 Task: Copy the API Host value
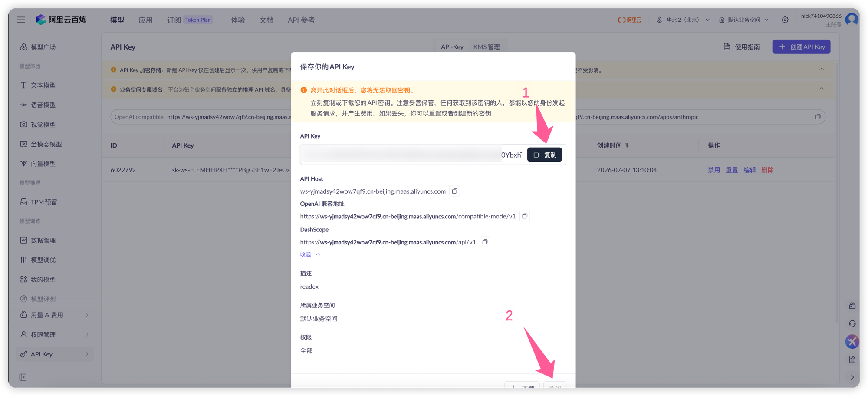coord(455,191)
